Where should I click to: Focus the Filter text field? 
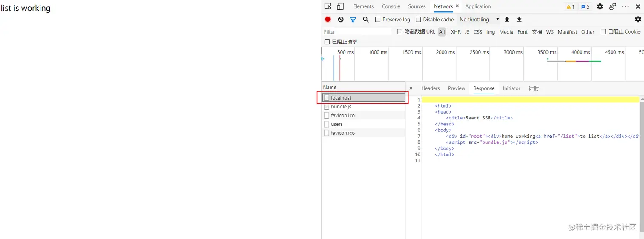(357, 32)
